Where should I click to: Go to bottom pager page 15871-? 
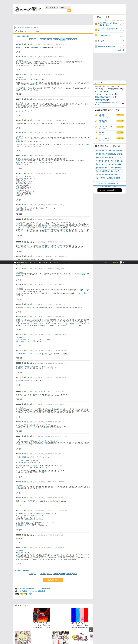point(69,573)
